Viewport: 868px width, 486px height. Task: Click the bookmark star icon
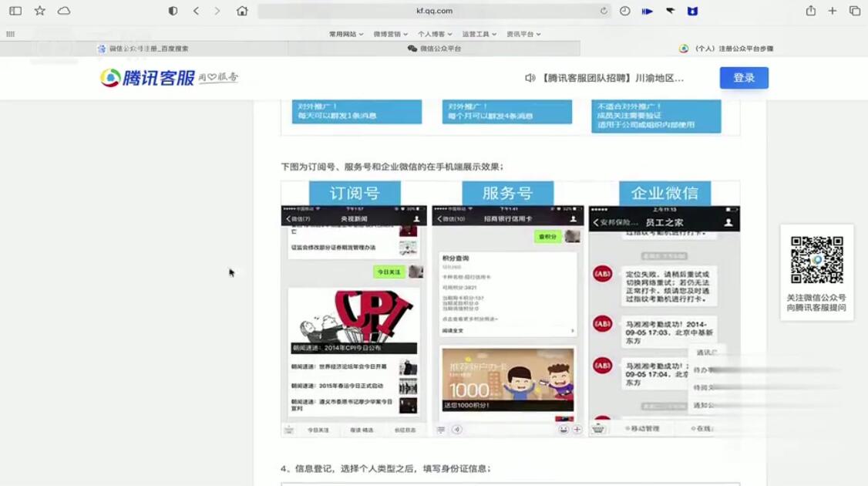40,11
